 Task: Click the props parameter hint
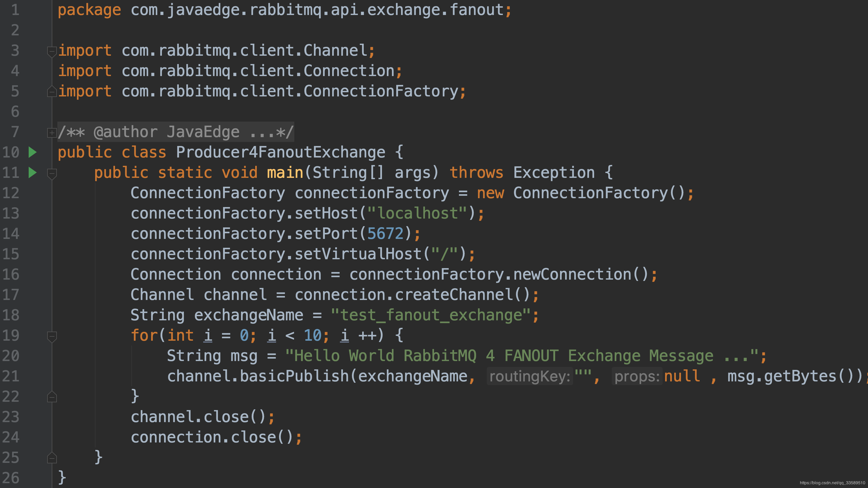636,376
